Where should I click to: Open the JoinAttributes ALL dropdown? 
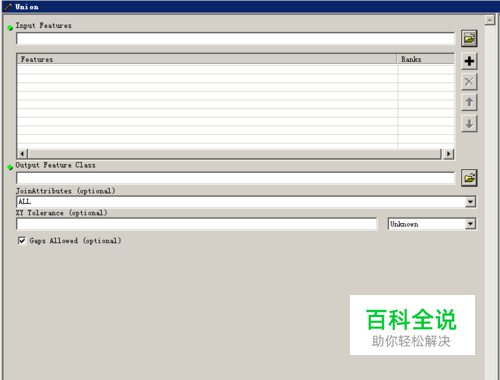pos(470,202)
